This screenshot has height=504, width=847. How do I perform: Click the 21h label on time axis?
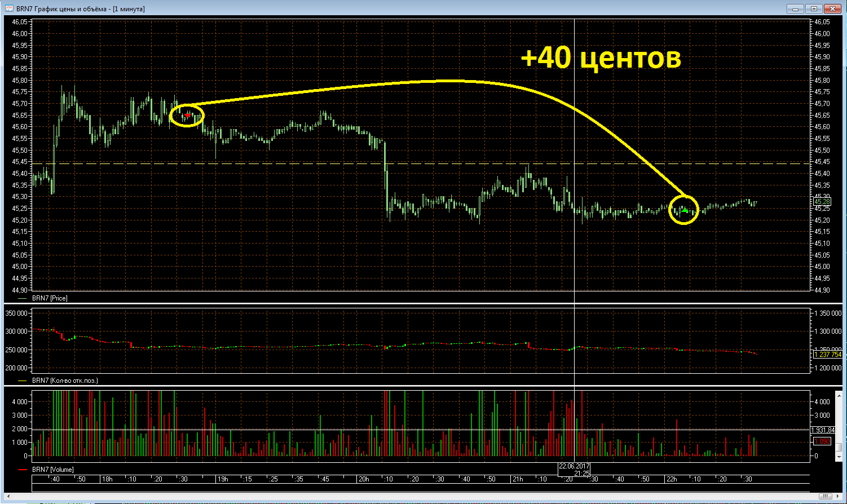pos(518,479)
